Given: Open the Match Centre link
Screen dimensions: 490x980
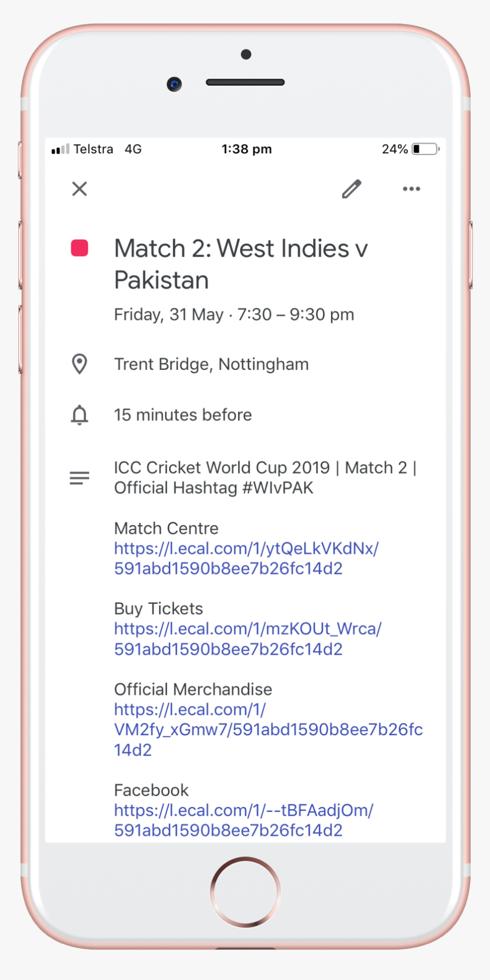Looking at the screenshot, I should pos(246,558).
